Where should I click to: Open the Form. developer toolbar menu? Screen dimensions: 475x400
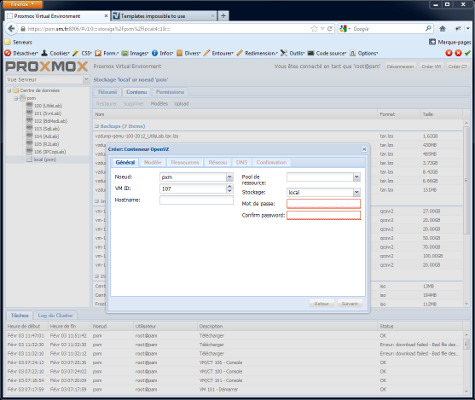(x=107, y=53)
